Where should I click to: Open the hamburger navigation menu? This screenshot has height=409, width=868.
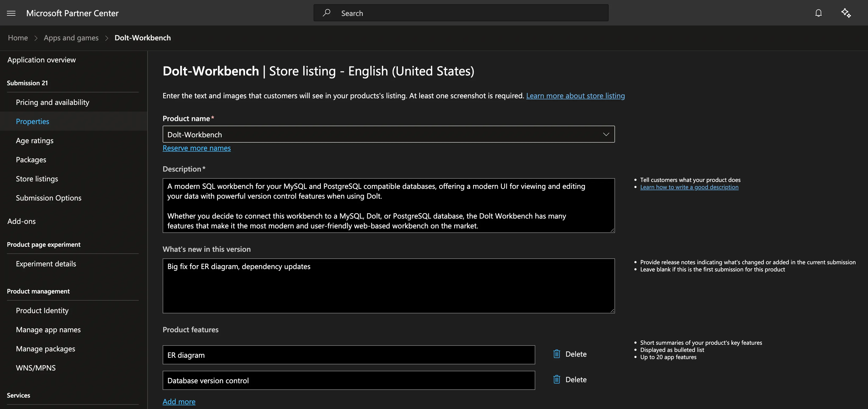click(x=11, y=13)
